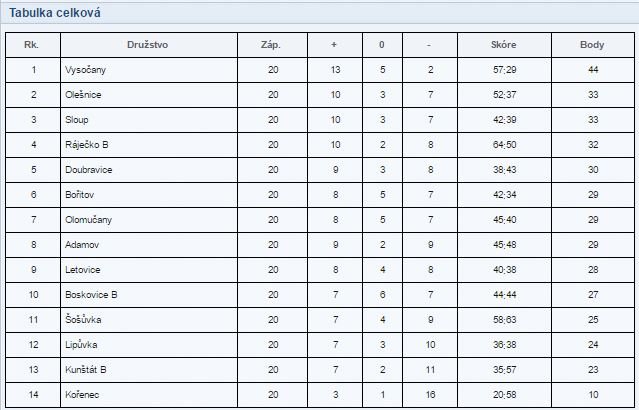Click the Body column header
This screenshot has height=410, width=639.
592,45
